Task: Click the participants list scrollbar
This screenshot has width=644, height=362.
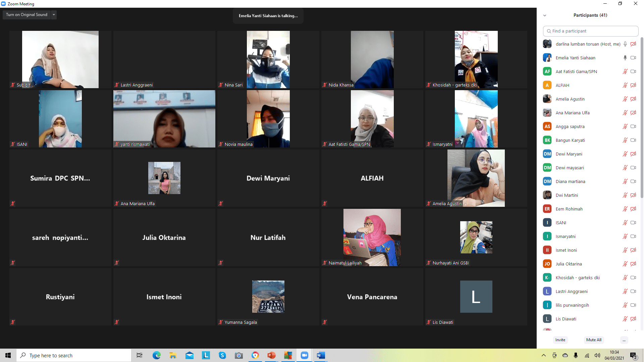Action: (x=642, y=117)
